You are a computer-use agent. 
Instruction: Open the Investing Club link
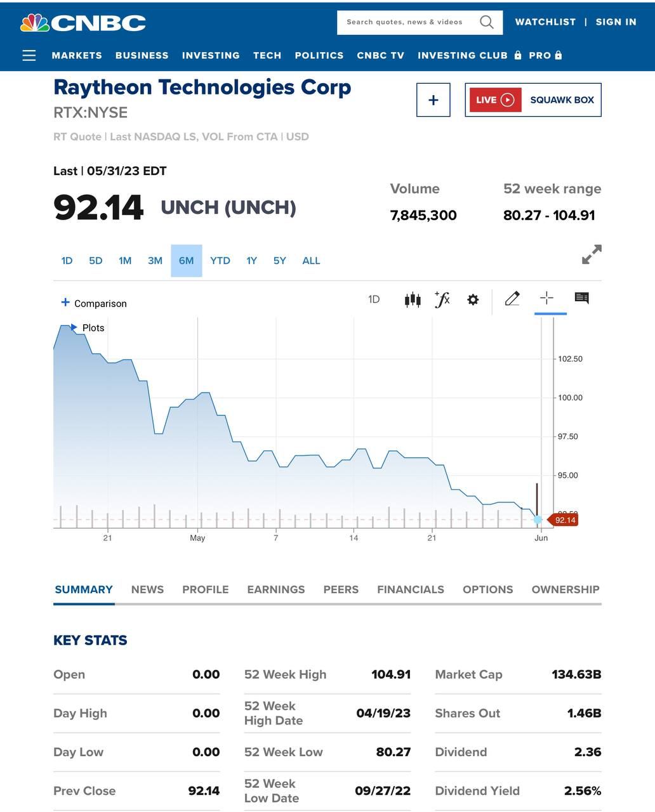(463, 55)
